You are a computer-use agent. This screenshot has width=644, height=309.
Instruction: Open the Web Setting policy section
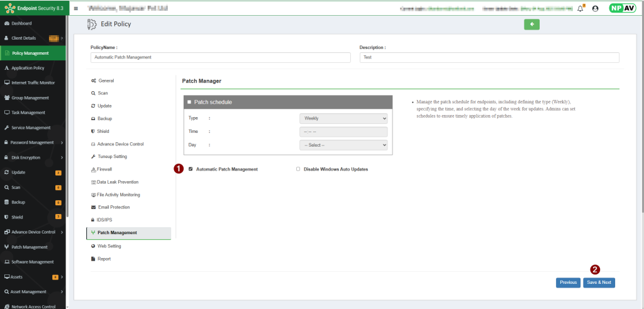(x=109, y=246)
